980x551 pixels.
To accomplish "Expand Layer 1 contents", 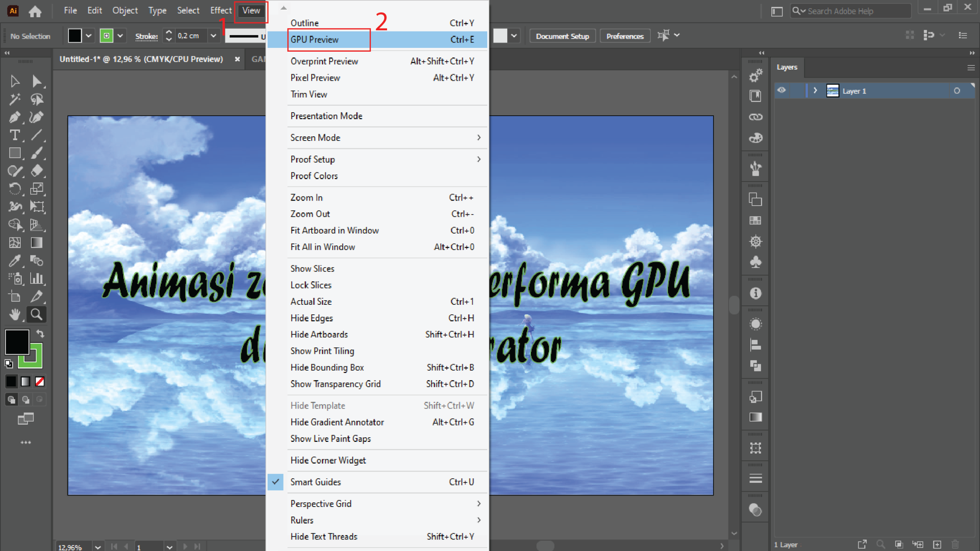I will pos(815,90).
